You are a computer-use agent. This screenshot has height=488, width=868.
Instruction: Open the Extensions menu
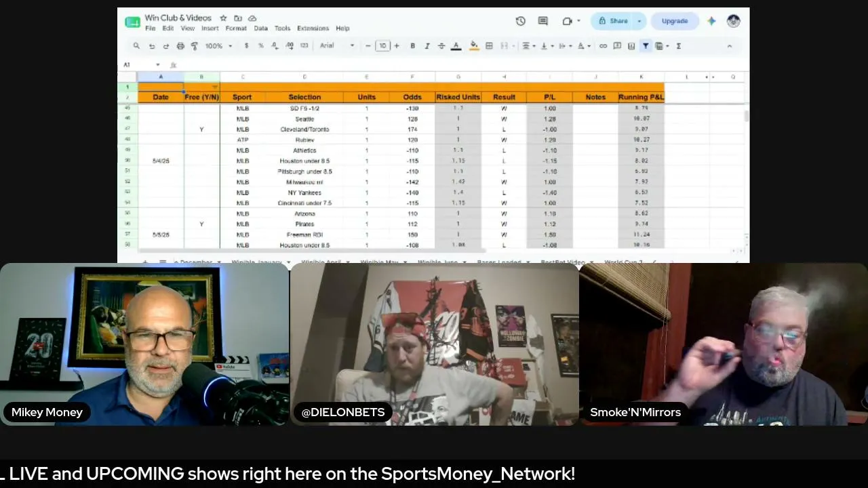click(x=313, y=28)
